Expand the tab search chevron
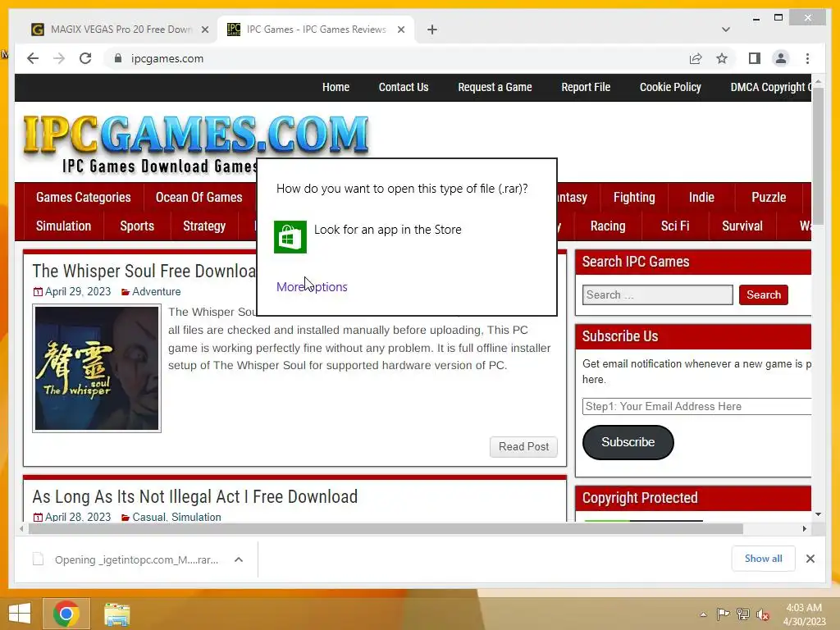840x630 pixels. [725, 30]
